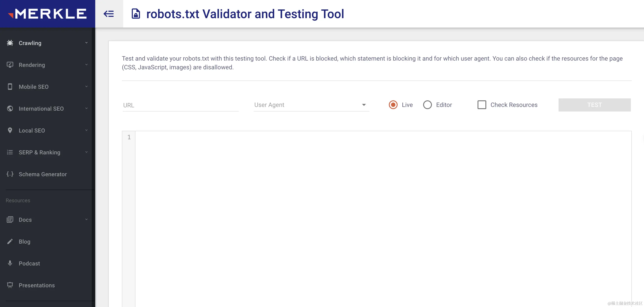The width and height of the screenshot is (644, 307).
Task: Expand the SERP & Ranking chevron
Action: point(87,152)
